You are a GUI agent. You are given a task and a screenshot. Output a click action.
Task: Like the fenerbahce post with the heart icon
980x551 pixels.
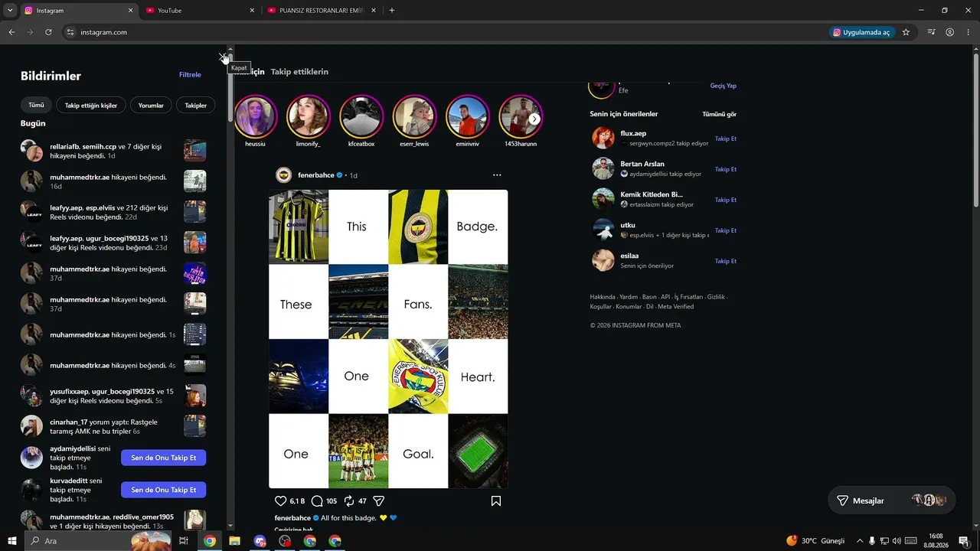coord(280,501)
